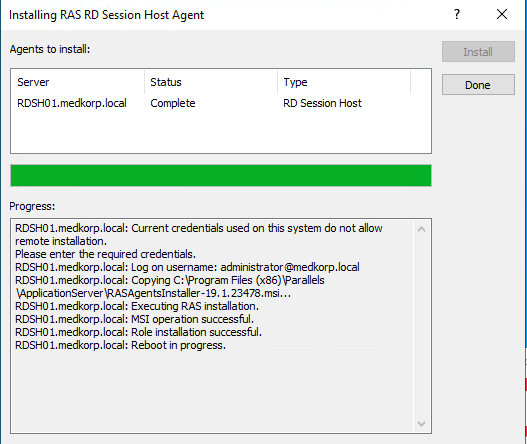Click the Complete status cell
Viewport: 527px width, 444px height.
173,103
